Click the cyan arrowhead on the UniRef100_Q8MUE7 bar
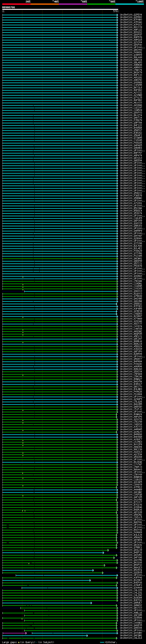 coord(91,603)
